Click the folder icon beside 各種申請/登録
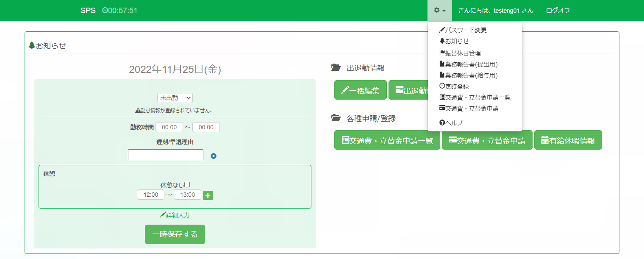Image resolution: width=644 pixels, height=259 pixels. pos(336,118)
